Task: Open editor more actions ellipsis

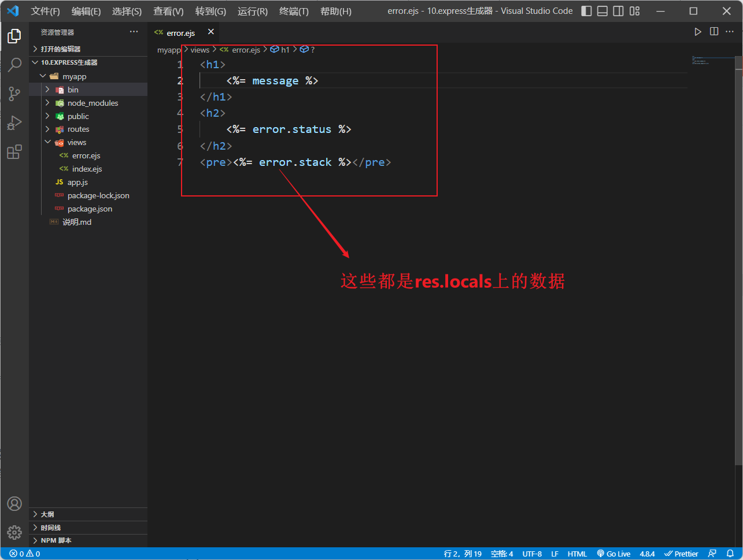Action: [730, 32]
